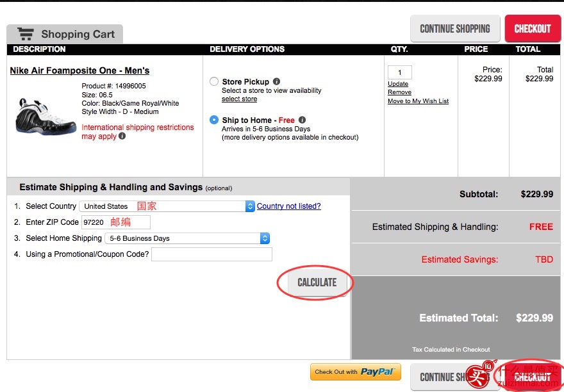This screenshot has height=392, width=564.
Task: Open info icon for international shipping restrictions
Action: [122, 136]
